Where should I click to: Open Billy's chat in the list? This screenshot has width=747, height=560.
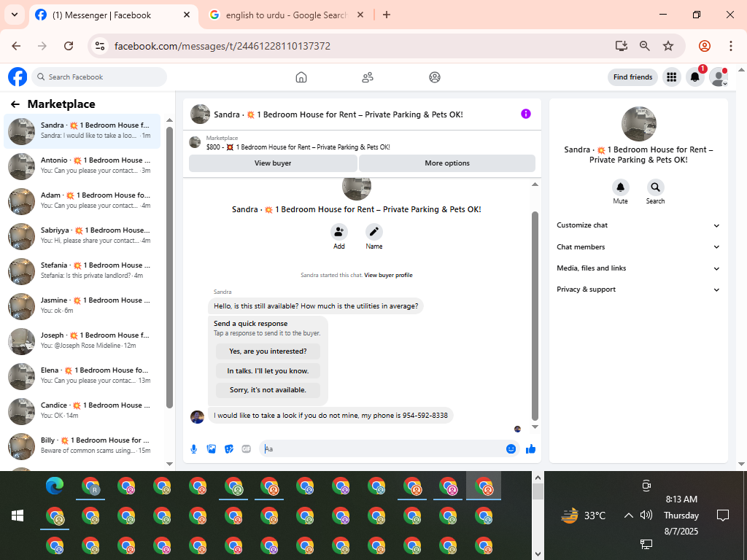82,446
